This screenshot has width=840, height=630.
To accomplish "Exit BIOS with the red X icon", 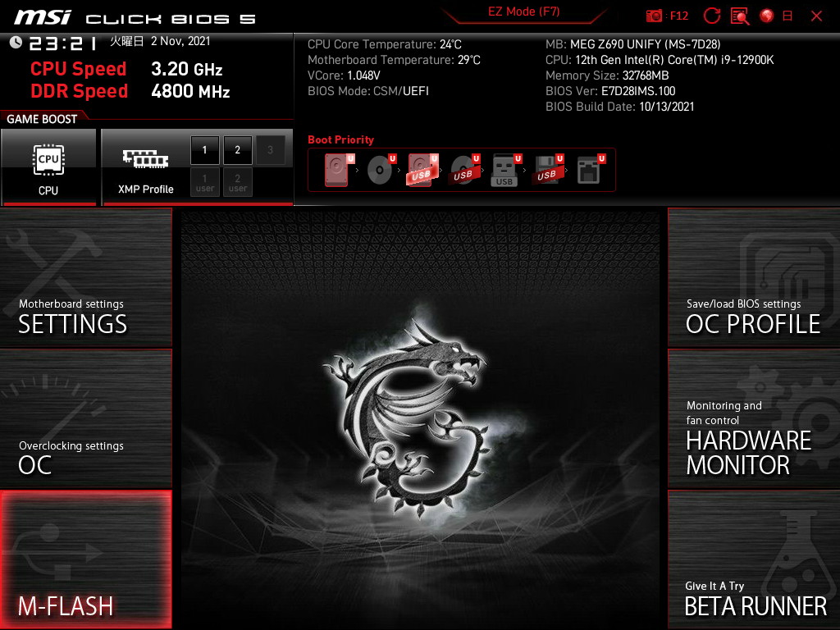I will click(x=816, y=16).
